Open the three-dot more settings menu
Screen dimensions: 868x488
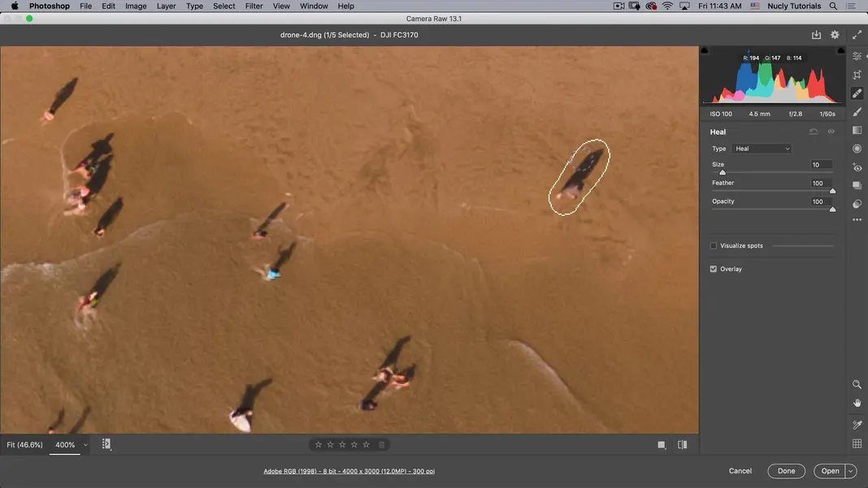857,220
